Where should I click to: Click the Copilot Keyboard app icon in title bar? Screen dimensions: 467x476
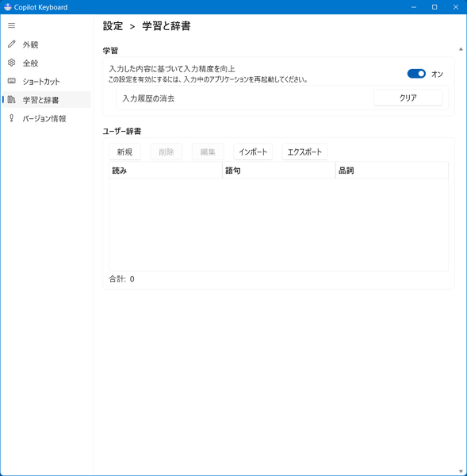click(8, 7)
